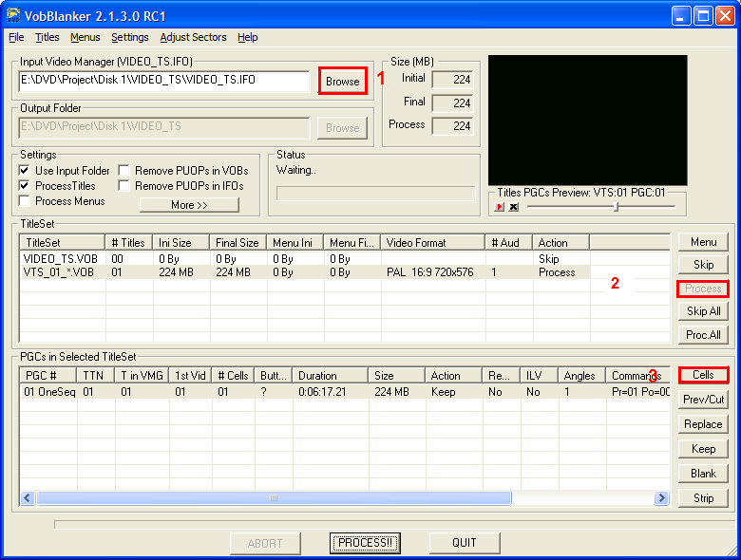The height and width of the screenshot is (560, 741).
Task: Click the Strip button
Action: pos(703,497)
